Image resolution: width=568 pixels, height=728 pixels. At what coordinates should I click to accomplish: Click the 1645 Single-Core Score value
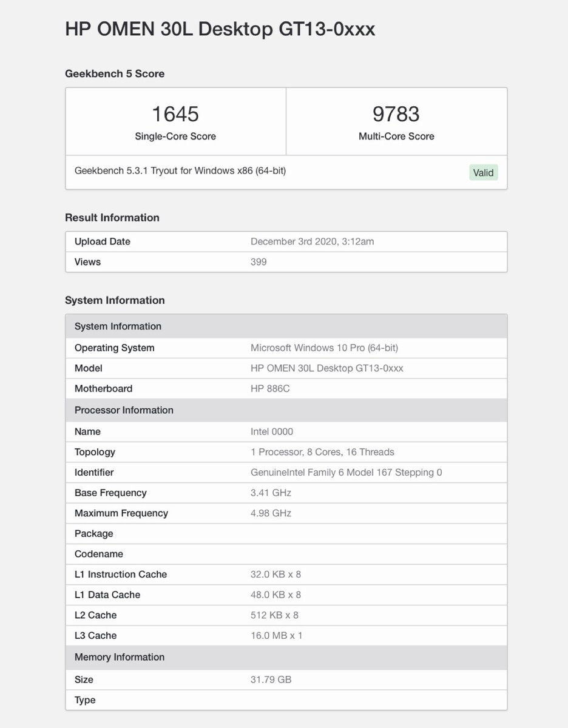[175, 114]
